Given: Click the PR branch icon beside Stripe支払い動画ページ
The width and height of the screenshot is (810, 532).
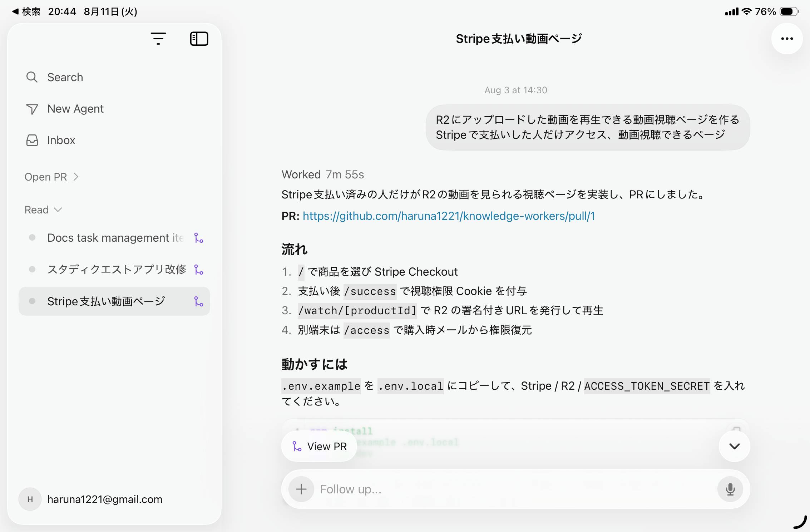Looking at the screenshot, I should point(198,301).
